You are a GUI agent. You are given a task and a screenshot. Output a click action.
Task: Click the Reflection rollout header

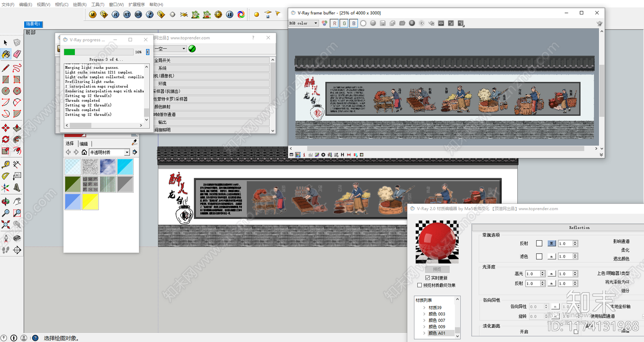coord(558,228)
